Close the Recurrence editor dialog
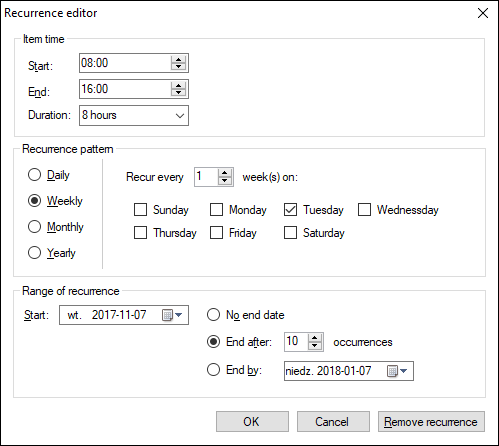Screen dimensions: 499x446 click(483, 13)
